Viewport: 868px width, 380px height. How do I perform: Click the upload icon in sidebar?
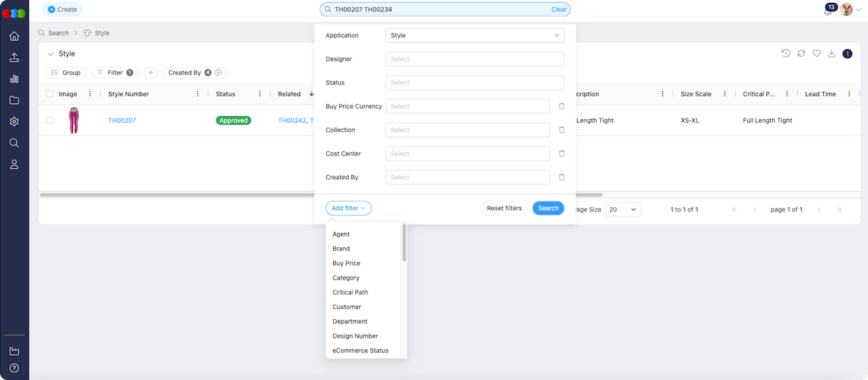coord(14,58)
